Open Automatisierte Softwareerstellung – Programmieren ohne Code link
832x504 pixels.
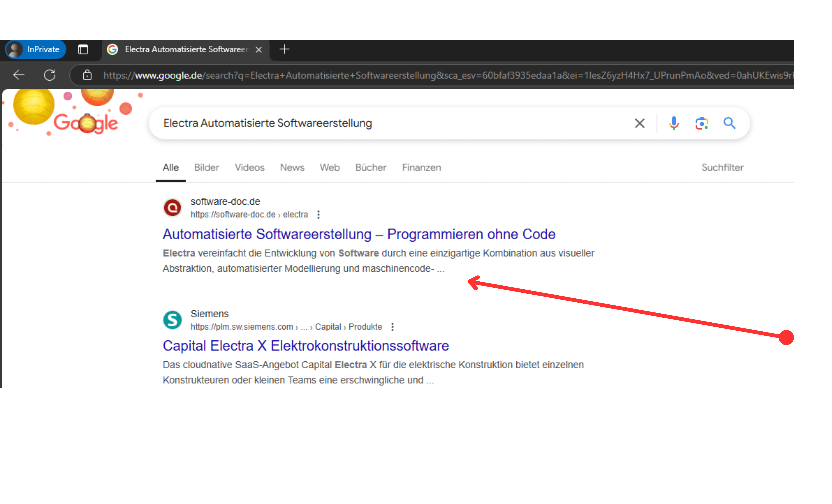359,234
